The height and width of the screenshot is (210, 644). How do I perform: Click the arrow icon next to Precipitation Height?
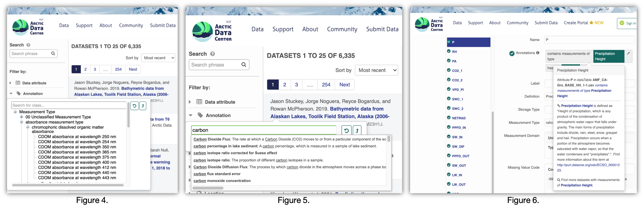click(628, 53)
